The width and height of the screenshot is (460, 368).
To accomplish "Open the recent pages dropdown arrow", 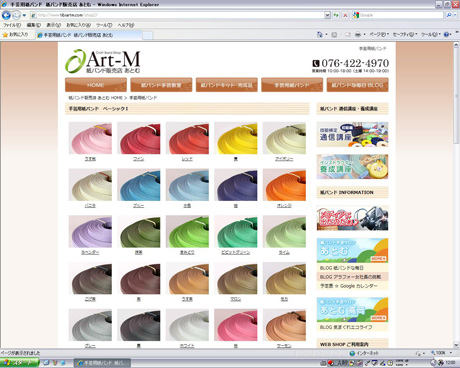I will 24,15.
